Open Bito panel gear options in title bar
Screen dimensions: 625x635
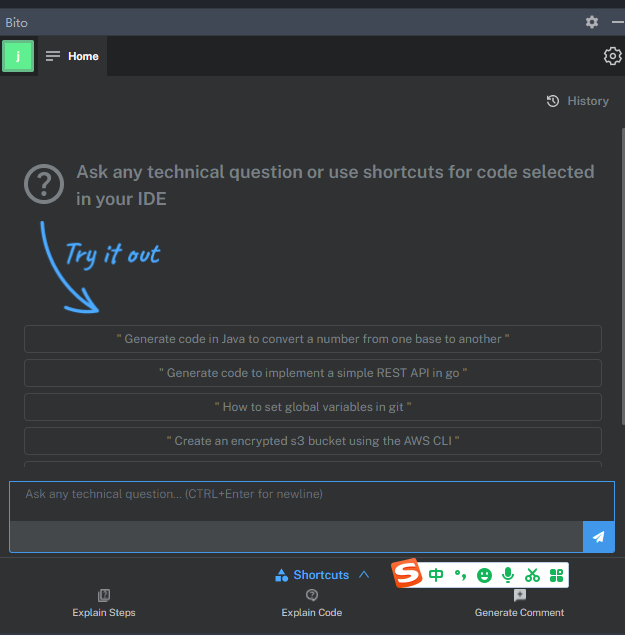(592, 22)
